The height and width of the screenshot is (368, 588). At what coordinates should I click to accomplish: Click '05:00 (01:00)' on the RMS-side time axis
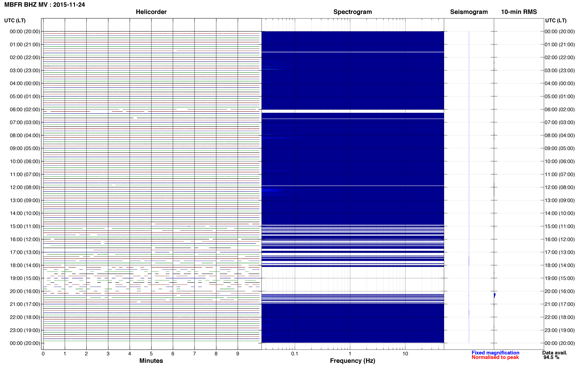(x=560, y=96)
